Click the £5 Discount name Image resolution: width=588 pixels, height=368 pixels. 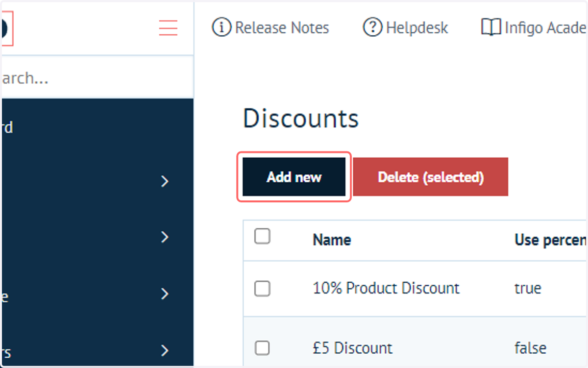tap(352, 348)
